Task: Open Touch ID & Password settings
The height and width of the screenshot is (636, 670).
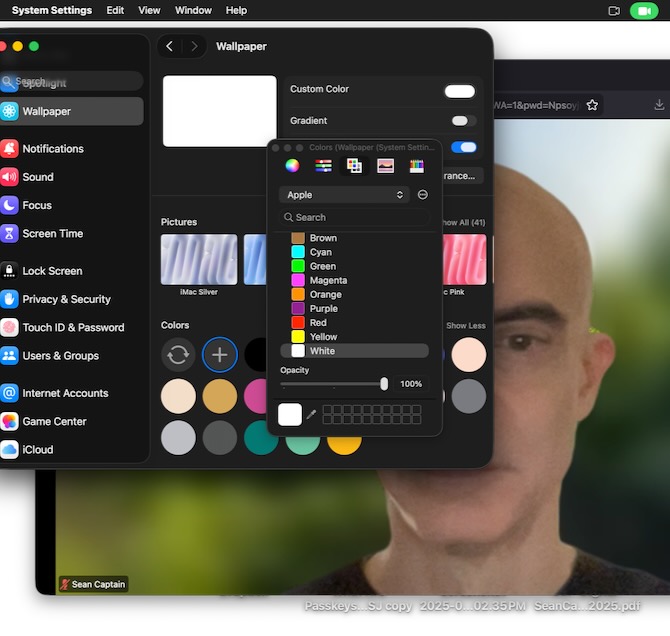Action: [x=72, y=327]
